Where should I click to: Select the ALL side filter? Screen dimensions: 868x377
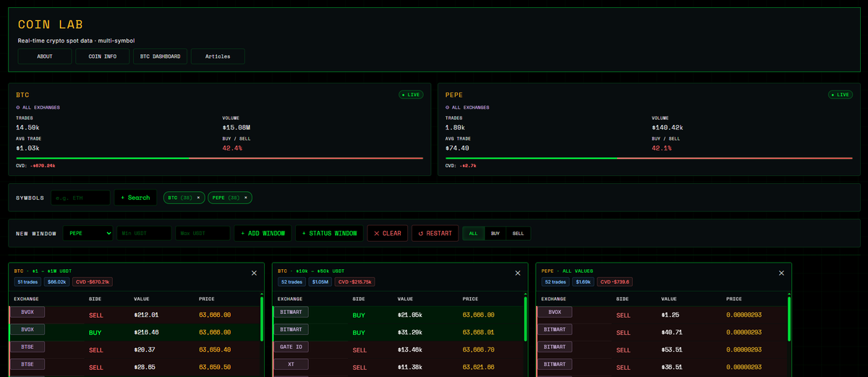(x=473, y=233)
